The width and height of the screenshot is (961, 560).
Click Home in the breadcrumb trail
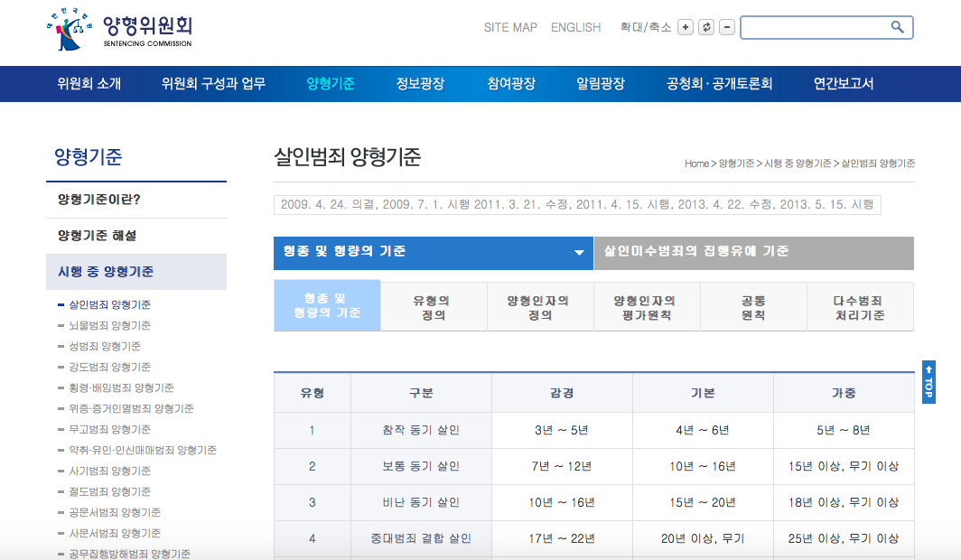click(x=695, y=163)
